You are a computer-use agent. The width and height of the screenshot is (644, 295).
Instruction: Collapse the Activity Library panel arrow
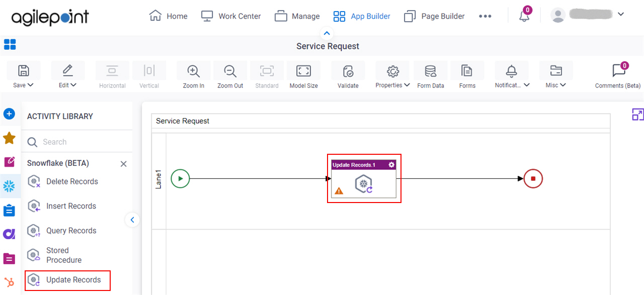132,220
